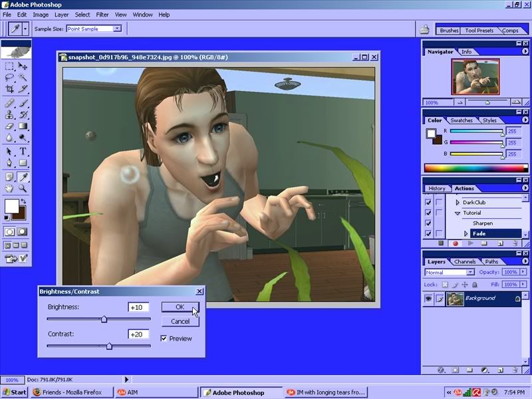Open the Navigator panel options menu
The height and width of the screenshot is (399, 532).
(x=525, y=52)
